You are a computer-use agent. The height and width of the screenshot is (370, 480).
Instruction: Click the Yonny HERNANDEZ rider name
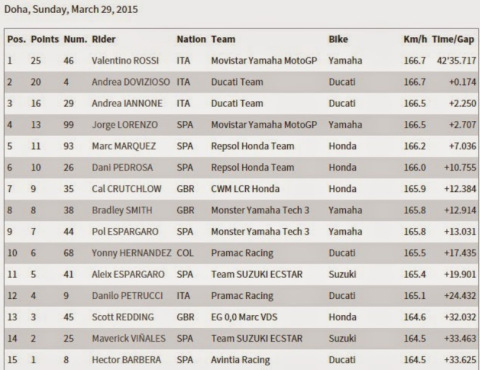(x=132, y=253)
